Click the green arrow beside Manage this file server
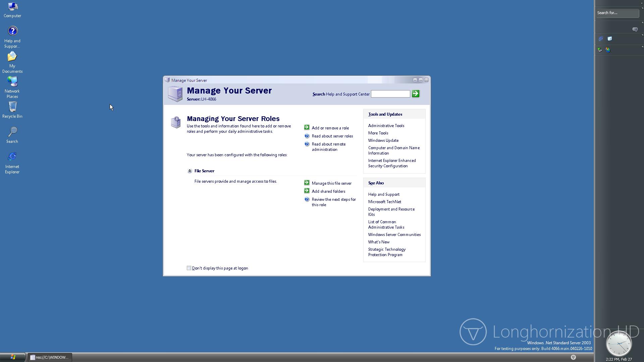This screenshot has width=644, height=362. pyautogui.click(x=307, y=183)
